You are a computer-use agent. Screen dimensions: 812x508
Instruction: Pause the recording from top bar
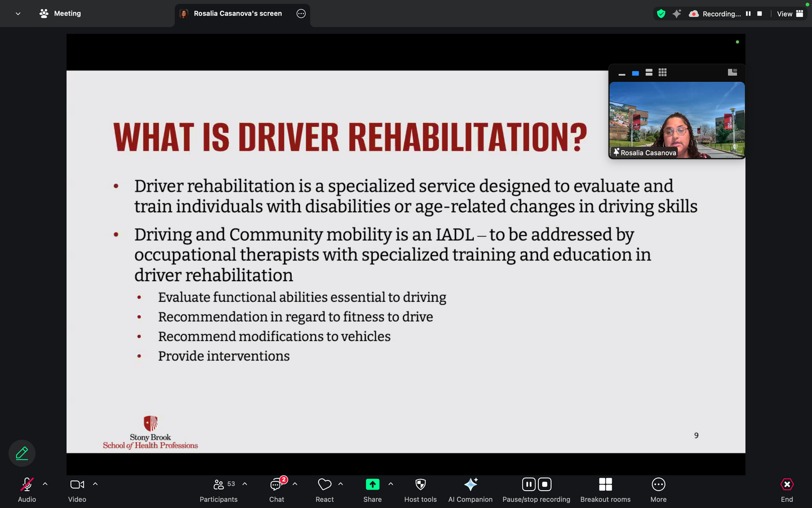[x=748, y=14]
